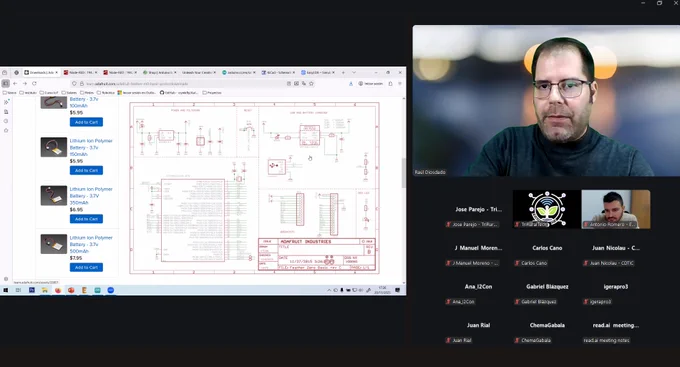This screenshot has width=680, height=367.
Task: Add the $5.95 100mAh battery to cart
Action: pyautogui.click(x=86, y=122)
